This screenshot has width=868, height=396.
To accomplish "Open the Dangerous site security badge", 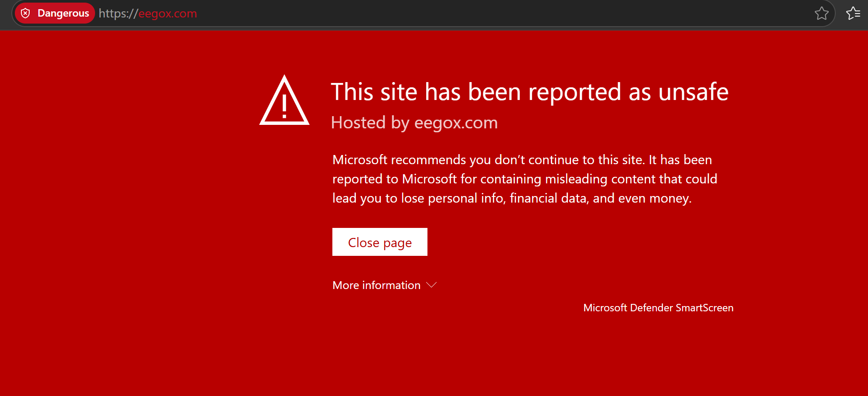I will 55,13.
